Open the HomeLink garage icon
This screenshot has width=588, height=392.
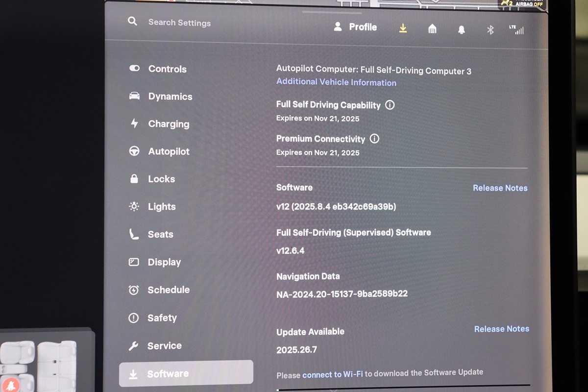point(432,29)
